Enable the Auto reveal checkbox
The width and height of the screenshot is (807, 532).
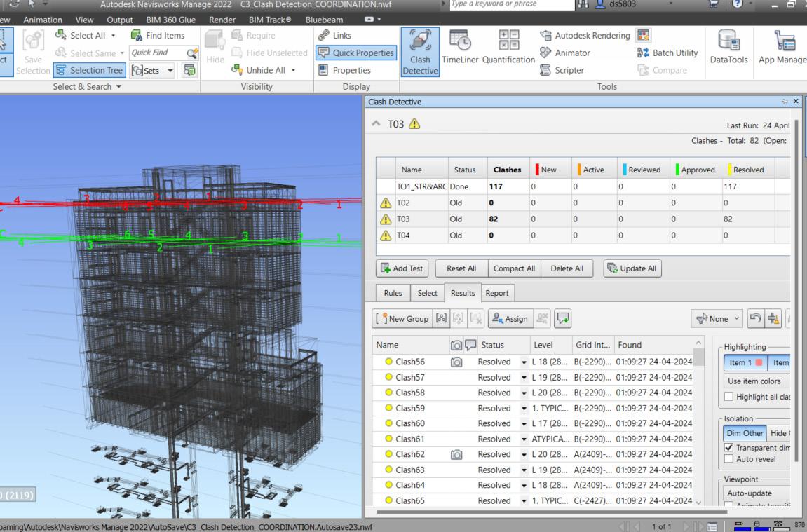[729, 458]
